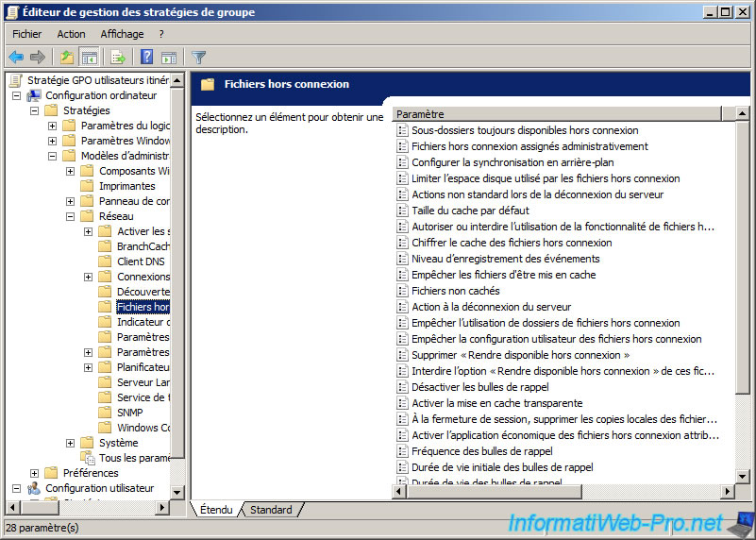This screenshot has width=756, height=540.
Task: Collapse the Réseau tree node
Action: point(71,216)
